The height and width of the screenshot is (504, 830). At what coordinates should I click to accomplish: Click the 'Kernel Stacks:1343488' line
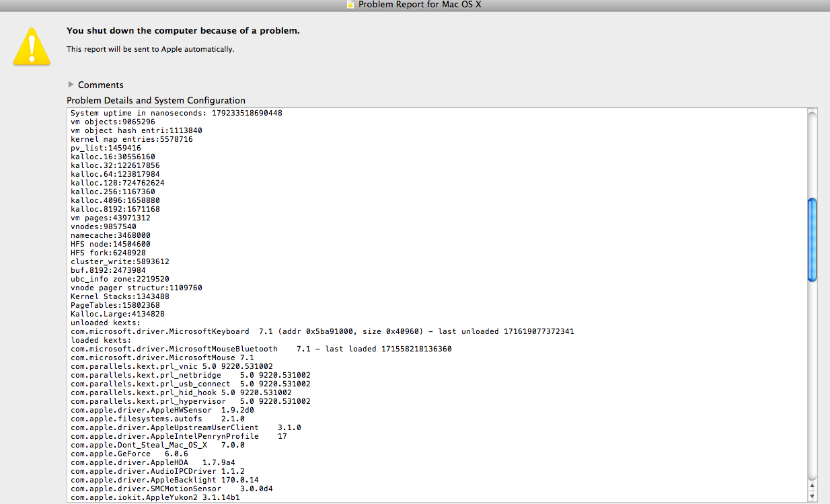120,296
